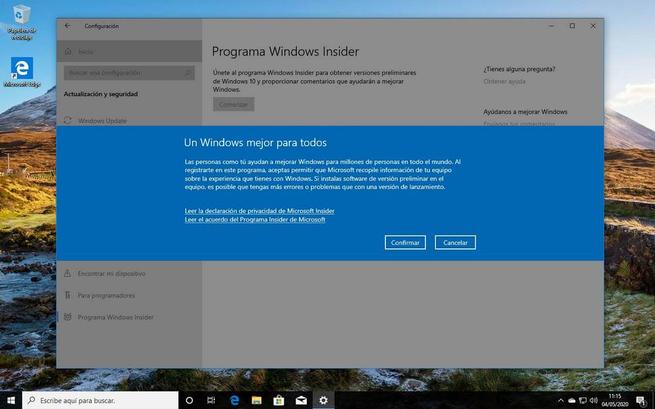Click the Settings gear in the taskbar

pos(323,400)
